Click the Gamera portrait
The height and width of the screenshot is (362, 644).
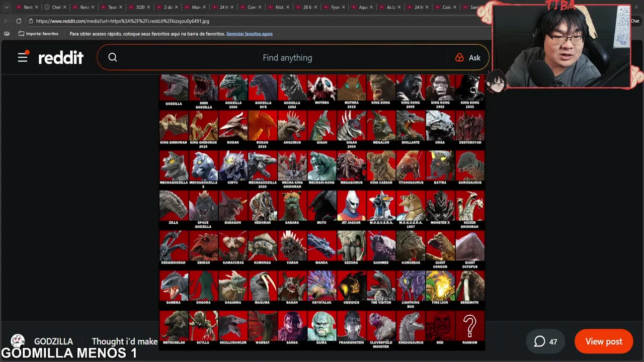tap(174, 286)
